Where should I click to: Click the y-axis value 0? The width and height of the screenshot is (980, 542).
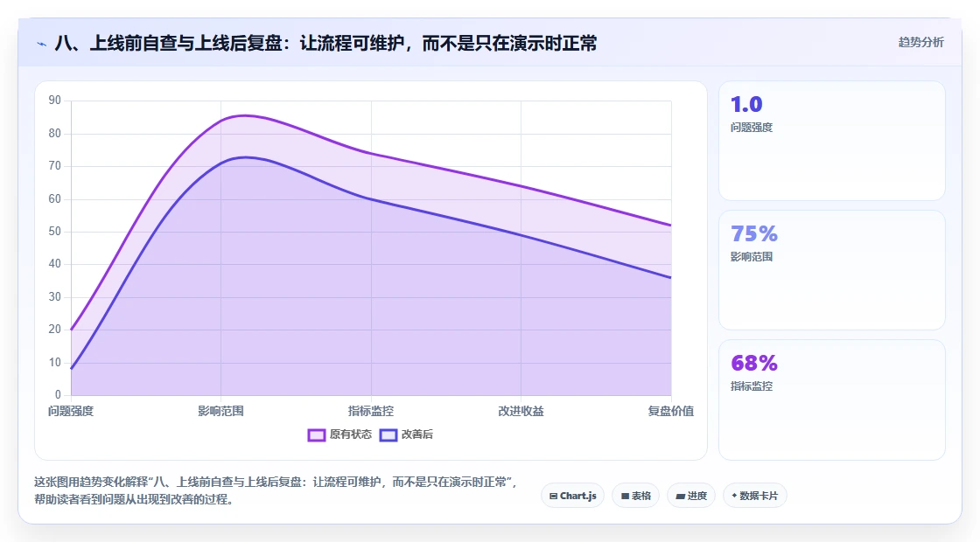(x=58, y=394)
